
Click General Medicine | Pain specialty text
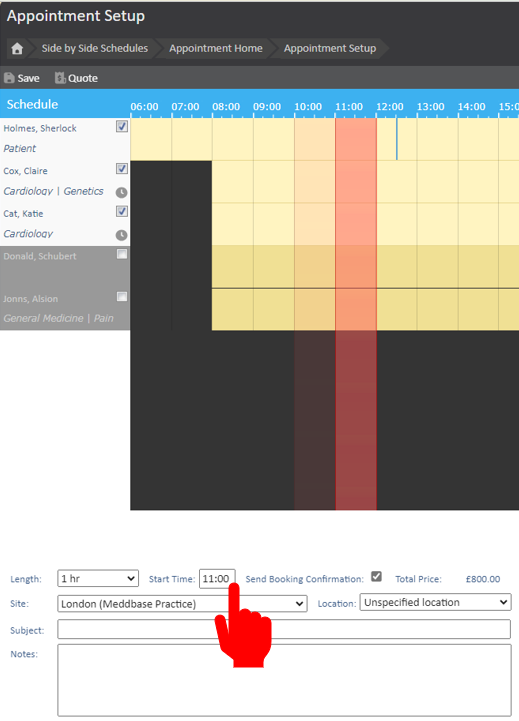pyautogui.click(x=58, y=318)
